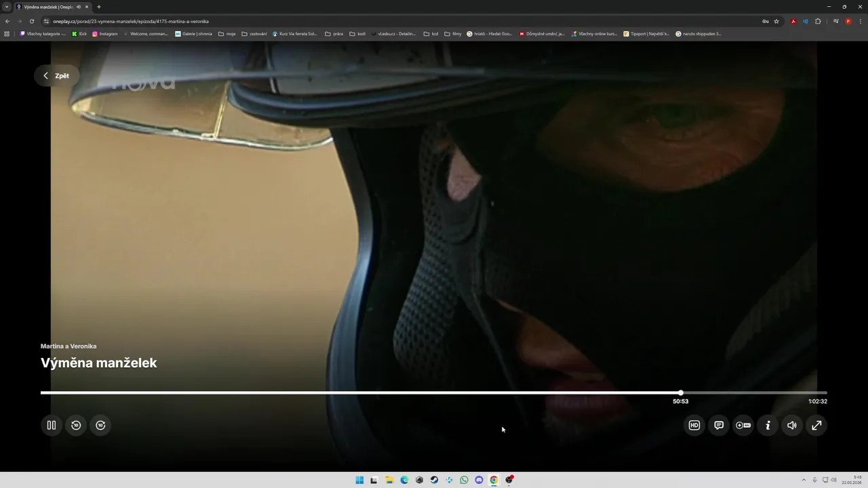The image size is (868, 488).
Task: Open a new browser tab
Action: coord(99,7)
